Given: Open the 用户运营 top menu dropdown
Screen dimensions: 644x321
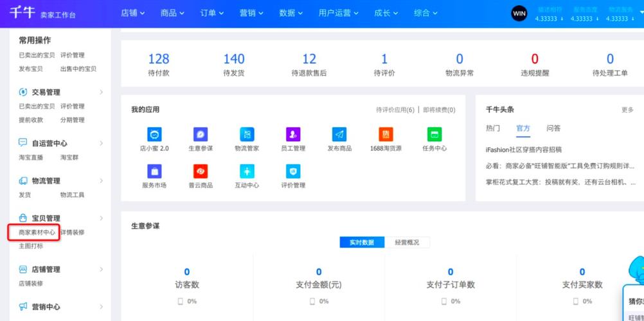Looking at the screenshot, I should coord(339,13).
